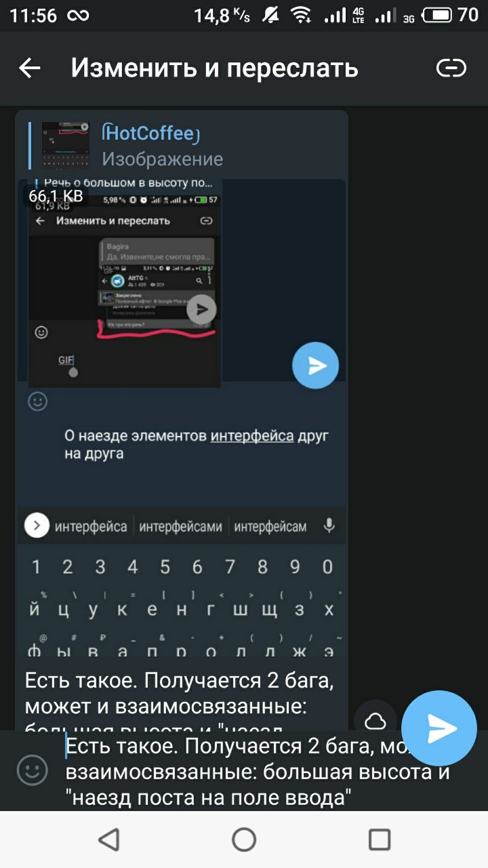
Task: Open the HotCoffee reply preview thumbnail
Action: (66, 146)
